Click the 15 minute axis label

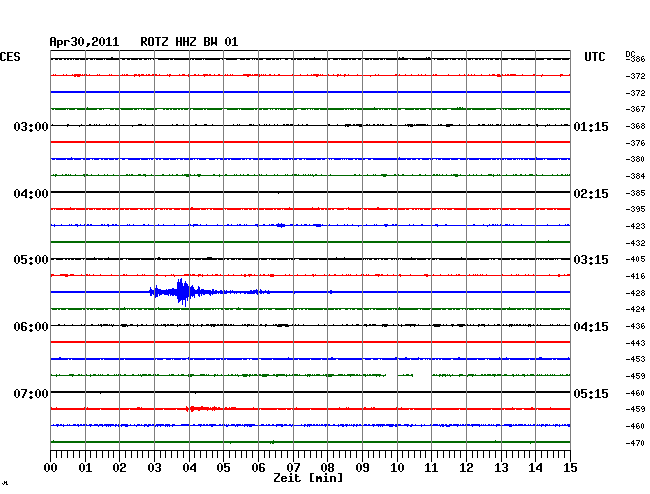570,468
